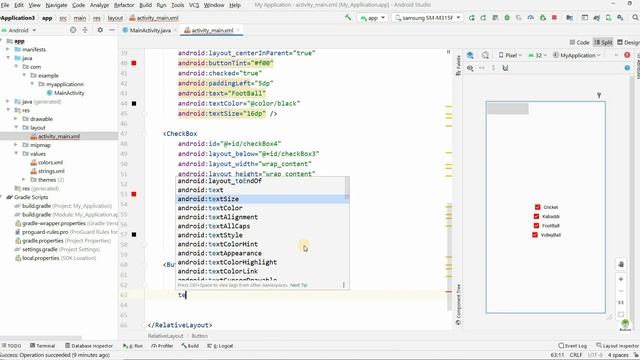Toggle the FootBall checkbox in preview
The width and height of the screenshot is (640, 360).
click(537, 226)
